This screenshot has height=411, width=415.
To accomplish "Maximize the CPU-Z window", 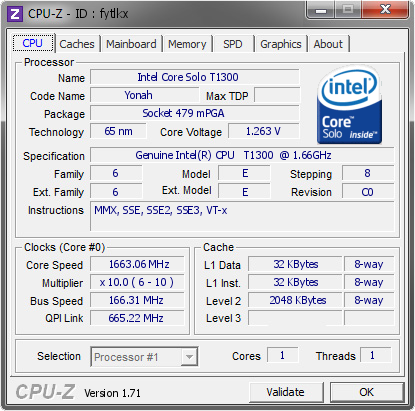I will (348, 10).
